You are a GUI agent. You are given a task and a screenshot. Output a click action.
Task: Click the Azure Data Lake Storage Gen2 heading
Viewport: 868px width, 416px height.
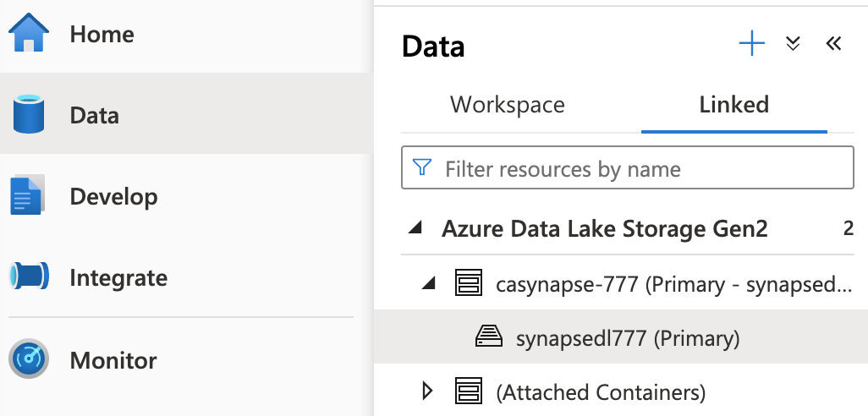tap(604, 229)
